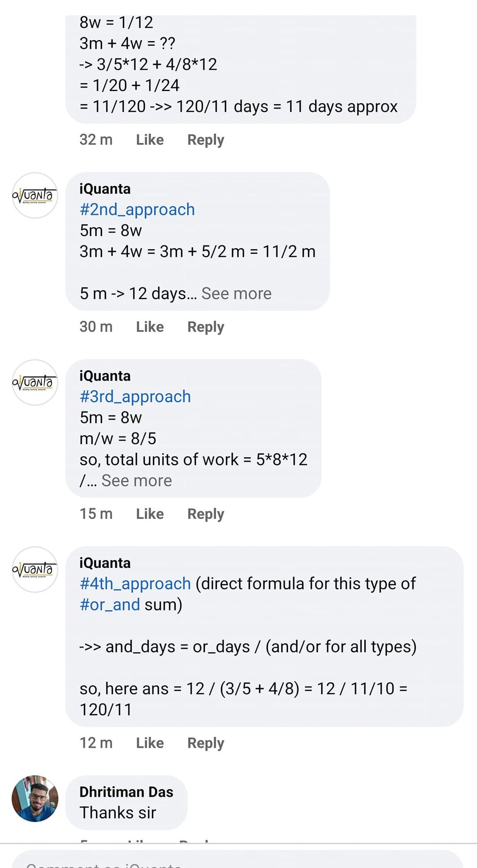Open the #4th_approach hashtag
477x868 pixels.
[135, 583]
